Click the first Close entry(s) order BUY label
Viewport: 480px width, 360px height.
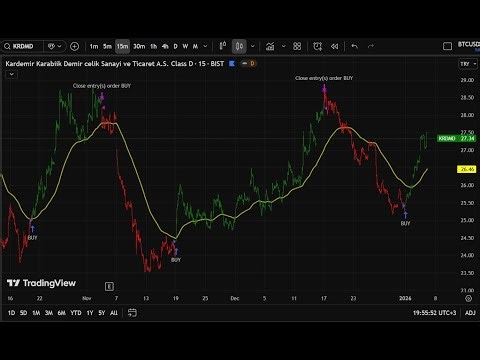[x=102, y=86]
